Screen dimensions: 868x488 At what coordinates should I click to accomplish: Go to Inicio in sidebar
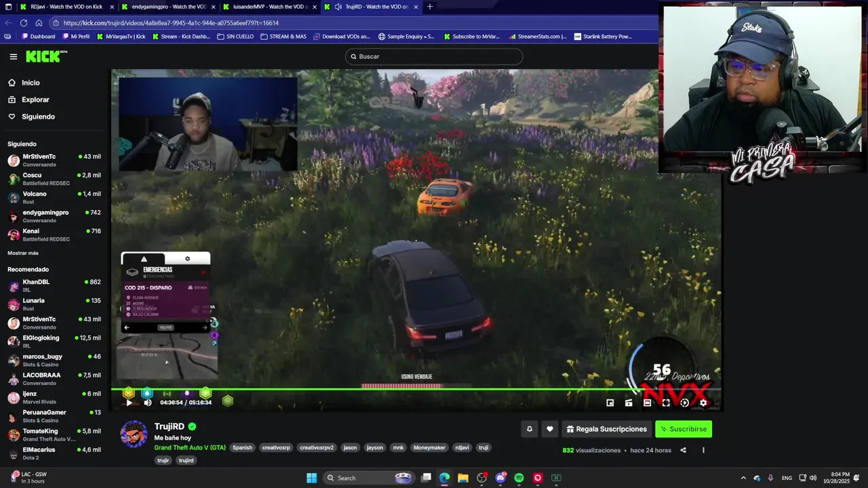pyautogui.click(x=31, y=83)
